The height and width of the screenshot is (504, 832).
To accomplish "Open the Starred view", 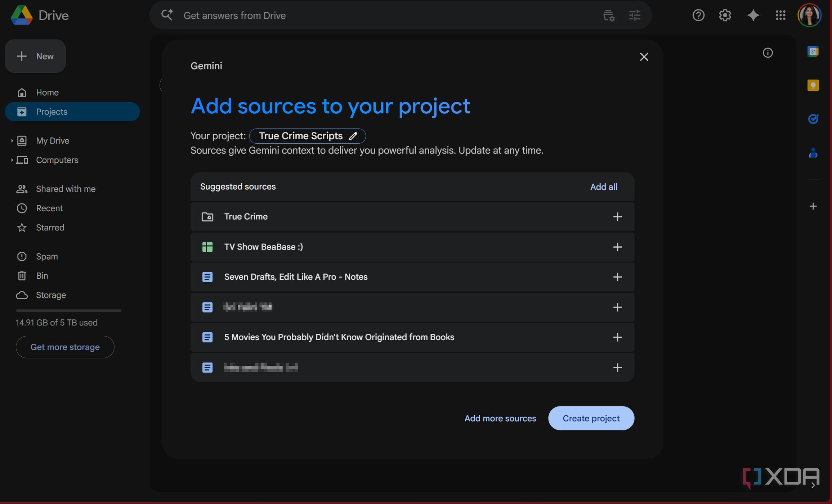I will [x=72, y=228].
